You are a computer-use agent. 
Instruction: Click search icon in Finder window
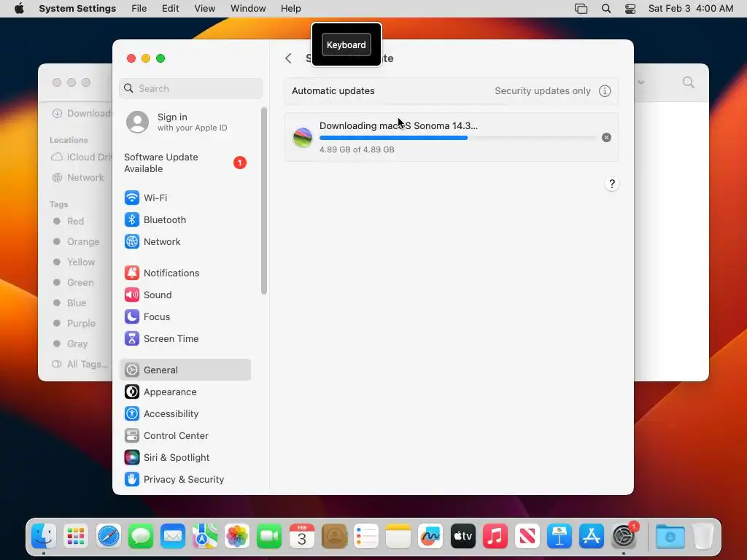pyautogui.click(x=689, y=82)
